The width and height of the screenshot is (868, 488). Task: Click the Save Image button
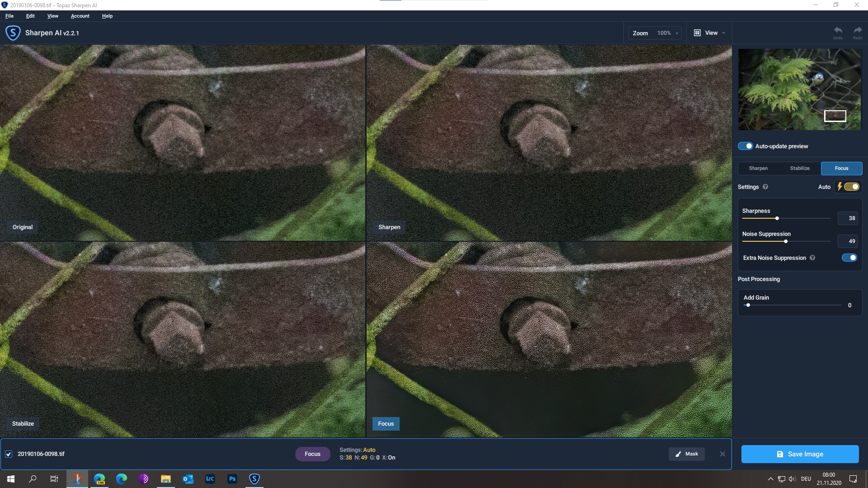(x=800, y=454)
